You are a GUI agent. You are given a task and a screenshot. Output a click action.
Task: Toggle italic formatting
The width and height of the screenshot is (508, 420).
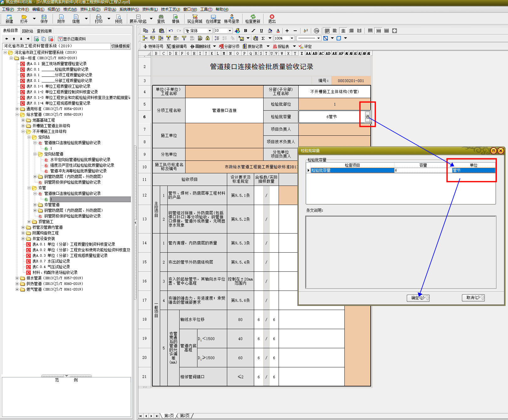point(254,31)
